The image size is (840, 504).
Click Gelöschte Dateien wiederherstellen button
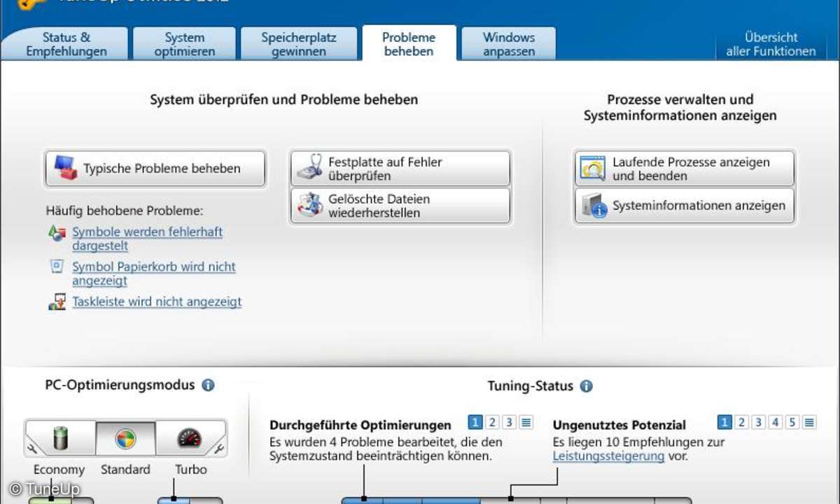400,206
